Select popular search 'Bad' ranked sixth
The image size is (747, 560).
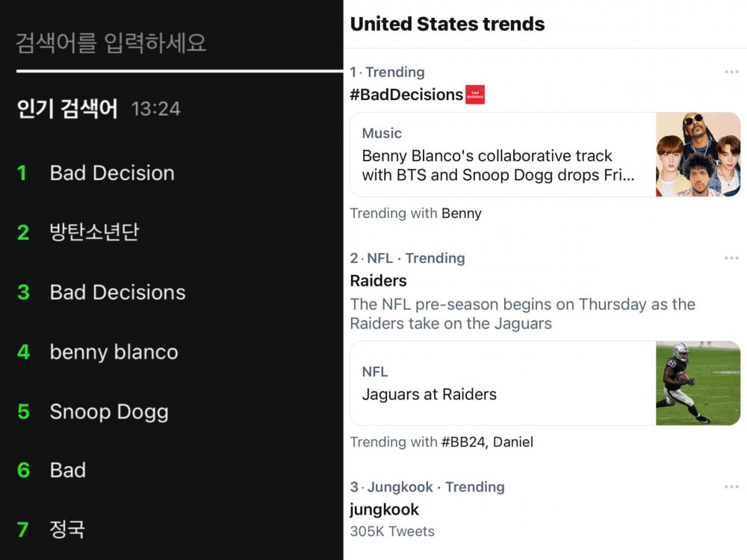(x=68, y=470)
